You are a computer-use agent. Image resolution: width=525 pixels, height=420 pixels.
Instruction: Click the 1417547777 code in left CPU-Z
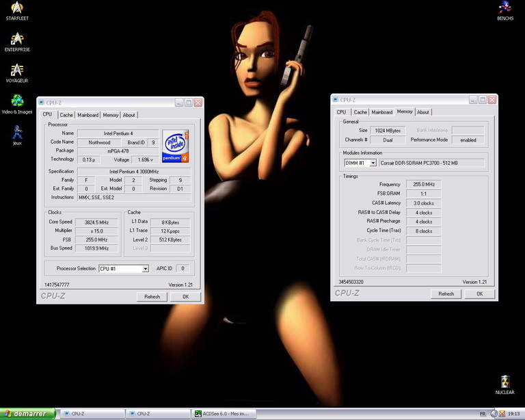(57, 285)
